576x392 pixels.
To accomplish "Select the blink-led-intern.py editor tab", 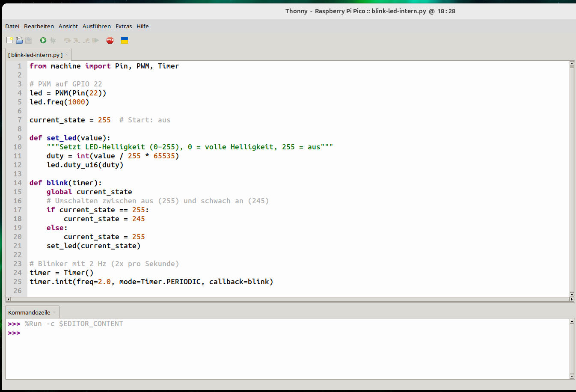I will pyautogui.click(x=35, y=55).
